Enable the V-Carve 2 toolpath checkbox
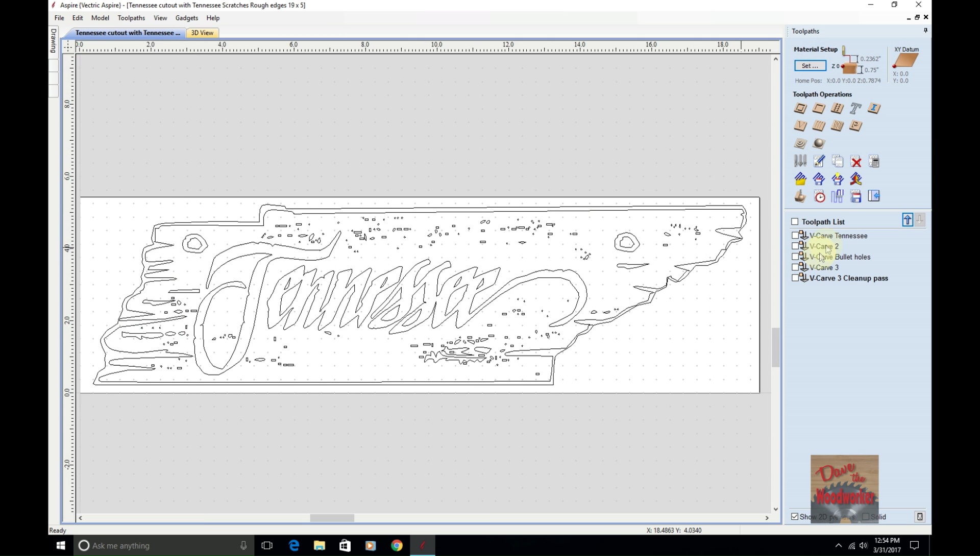This screenshot has width=980, height=556. [x=795, y=246]
